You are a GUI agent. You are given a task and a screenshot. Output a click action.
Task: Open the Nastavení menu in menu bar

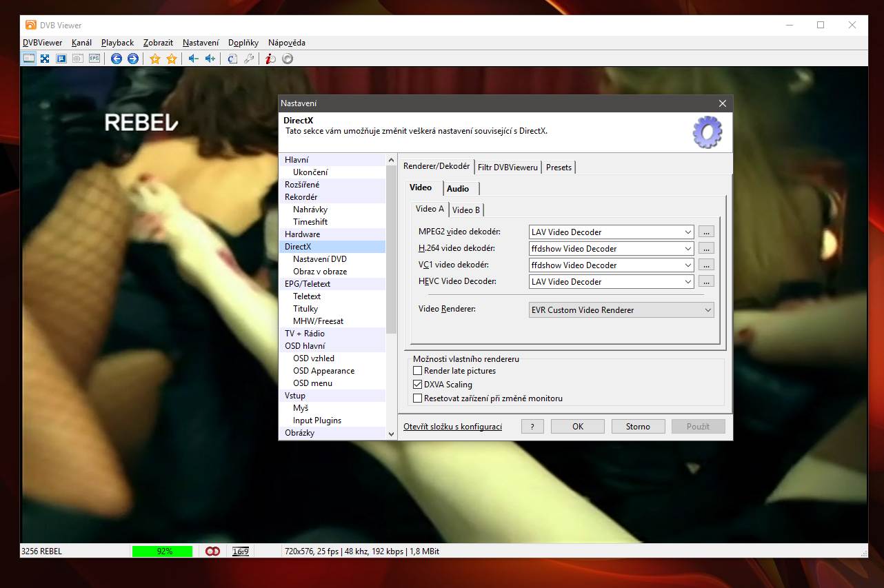coord(201,43)
